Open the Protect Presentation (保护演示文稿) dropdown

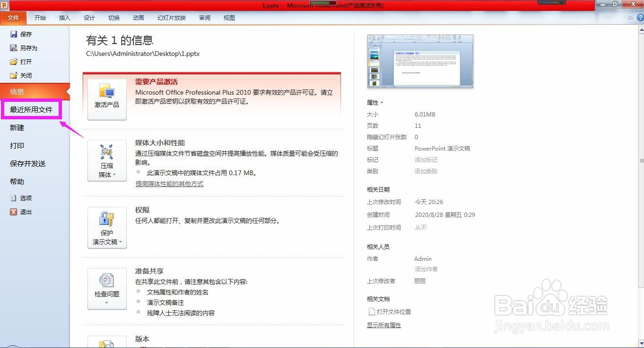(107, 228)
